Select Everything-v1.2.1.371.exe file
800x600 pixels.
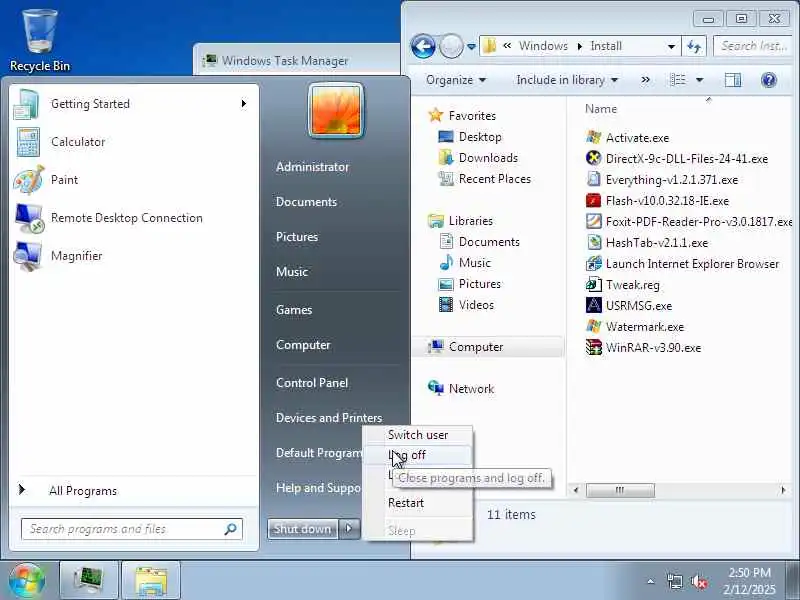coord(662,180)
